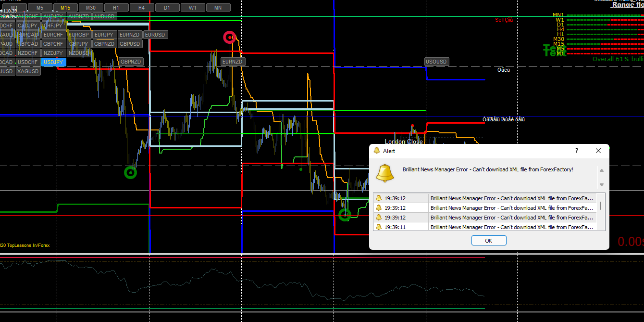The height and width of the screenshot is (322, 644).
Task: Select the AUDJPY symbol button
Action: 53,16
